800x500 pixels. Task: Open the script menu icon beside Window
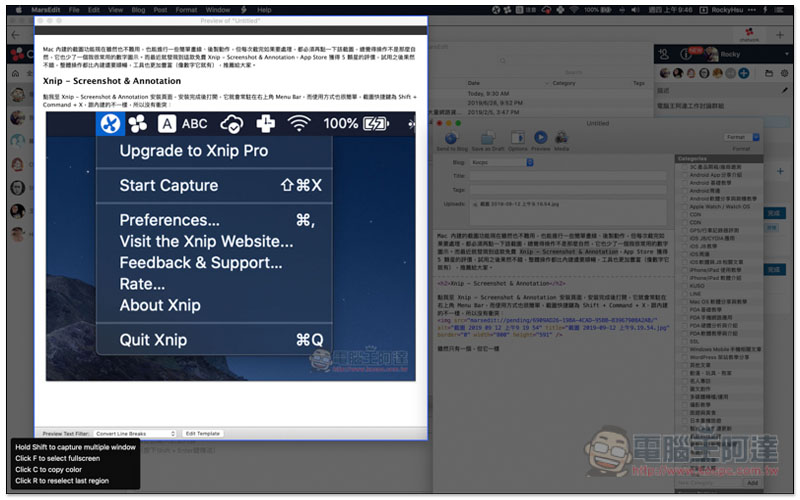pos(243,10)
